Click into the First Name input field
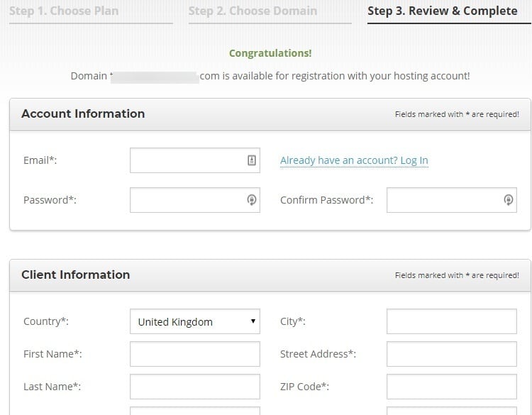The width and height of the screenshot is (532, 415). coord(195,354)
